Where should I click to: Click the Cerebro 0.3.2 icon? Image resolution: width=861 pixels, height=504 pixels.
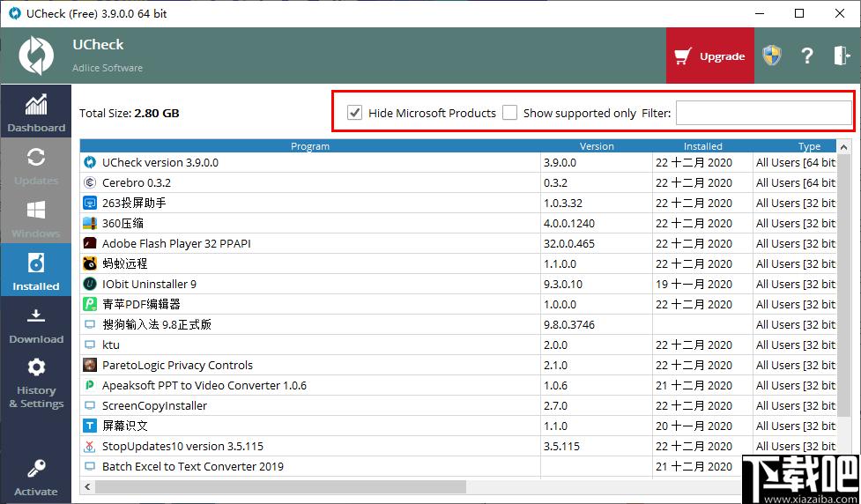coord(90,182)
